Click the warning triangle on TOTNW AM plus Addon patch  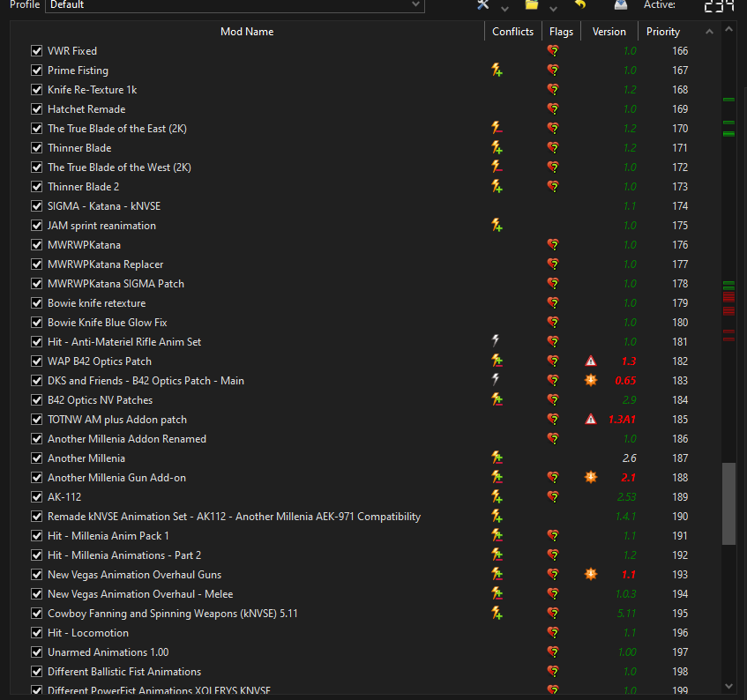coord(591,420)
